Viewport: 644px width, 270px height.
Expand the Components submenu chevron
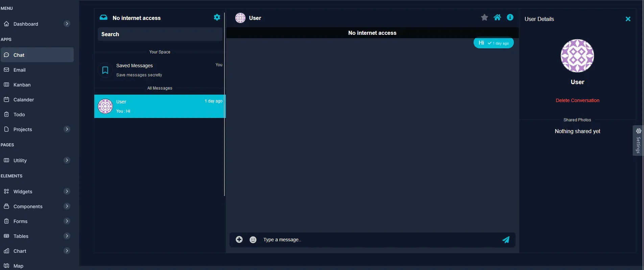67,206
